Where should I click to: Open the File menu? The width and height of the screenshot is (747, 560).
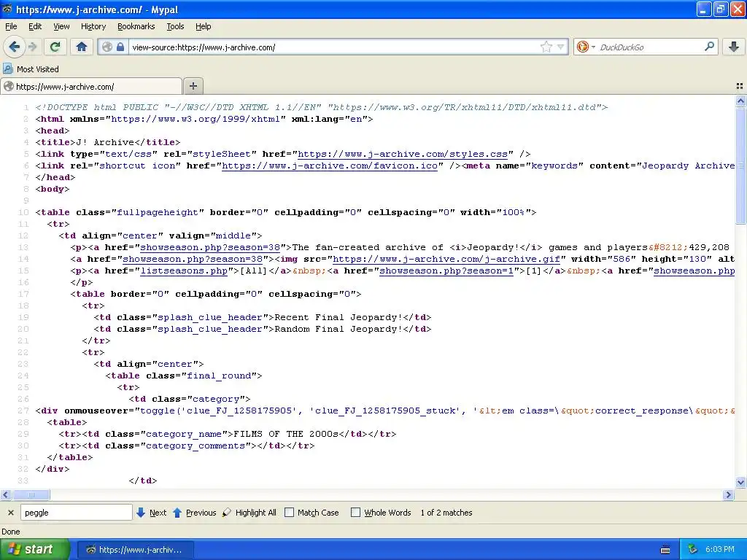11,26
